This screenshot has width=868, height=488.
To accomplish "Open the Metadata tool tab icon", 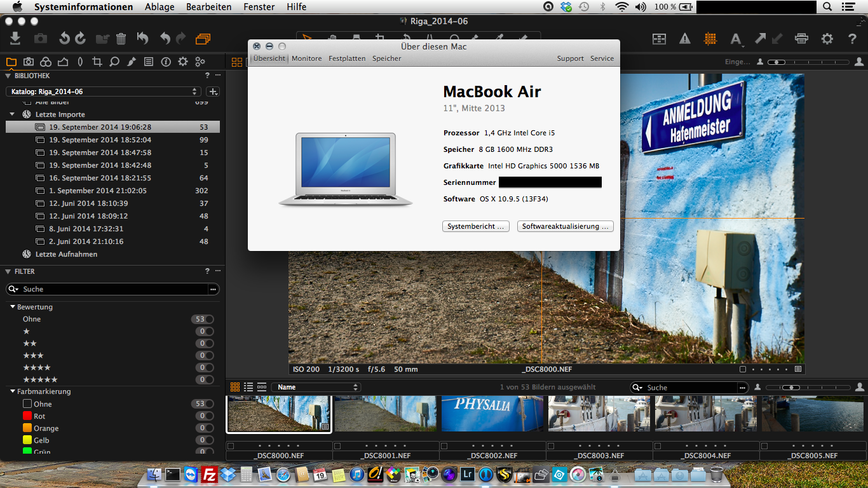I will click(149, 62).
